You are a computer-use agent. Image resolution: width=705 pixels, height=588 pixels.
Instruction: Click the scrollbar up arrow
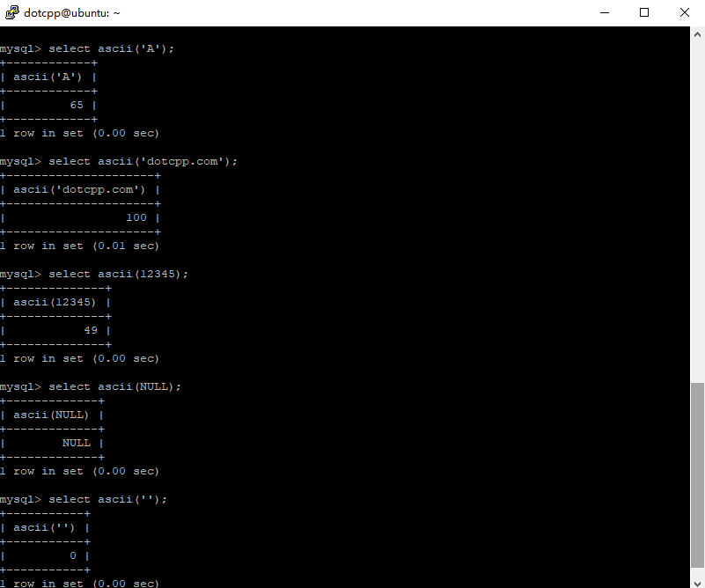697,35
